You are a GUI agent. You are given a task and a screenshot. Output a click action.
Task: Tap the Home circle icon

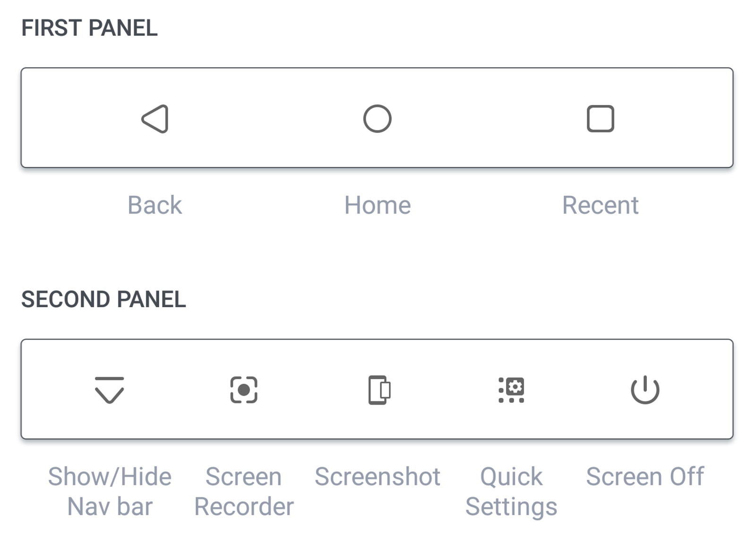click(x=377, y=119)
